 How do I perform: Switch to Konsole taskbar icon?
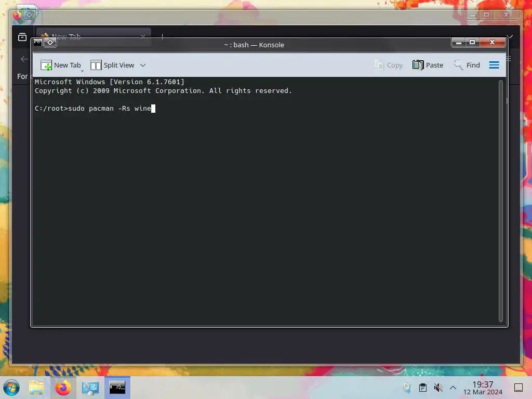(117, 388)
